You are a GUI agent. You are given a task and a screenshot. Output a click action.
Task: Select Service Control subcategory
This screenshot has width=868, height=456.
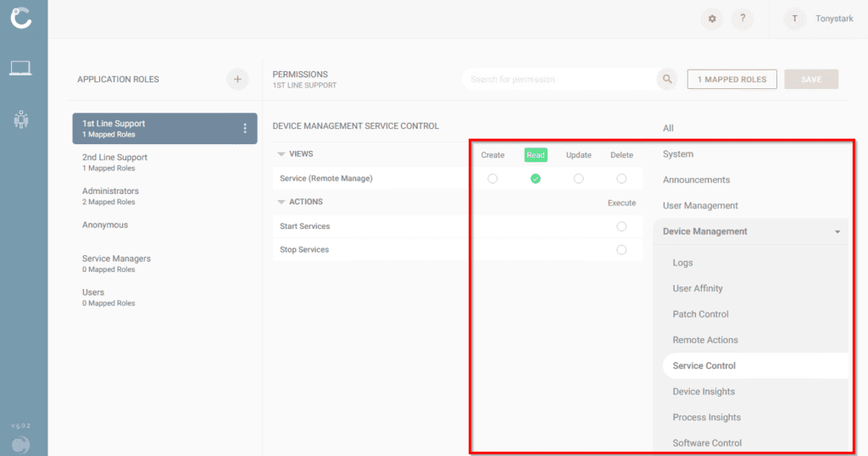(755, 366)
